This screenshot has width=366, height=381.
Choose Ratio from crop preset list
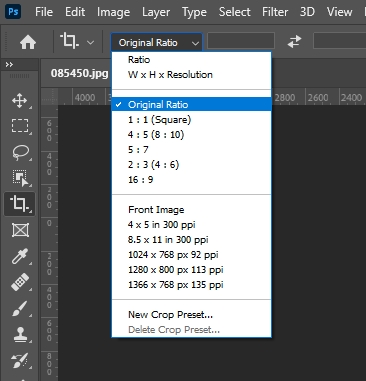pos(192,60)
